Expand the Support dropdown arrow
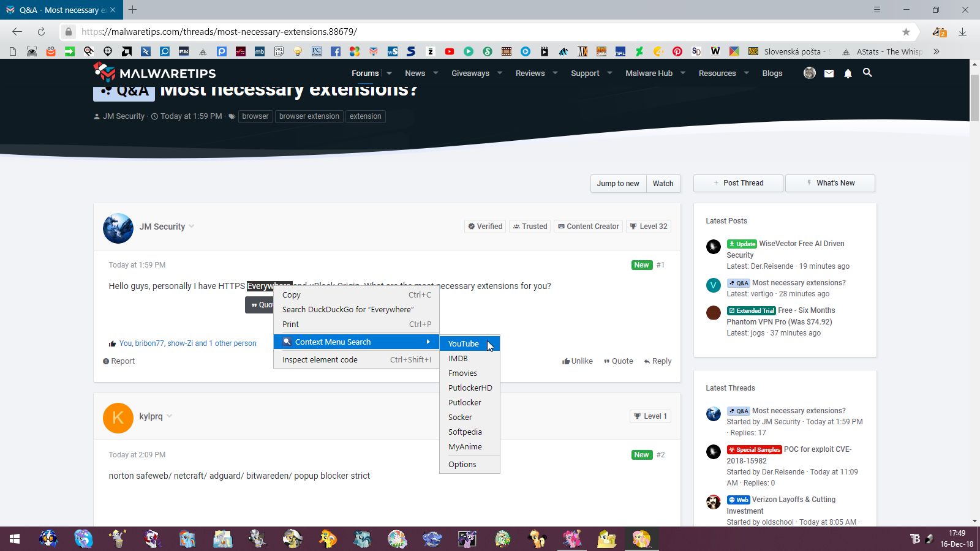The width and height of the screenshot is (980, 551). point(609,73)
